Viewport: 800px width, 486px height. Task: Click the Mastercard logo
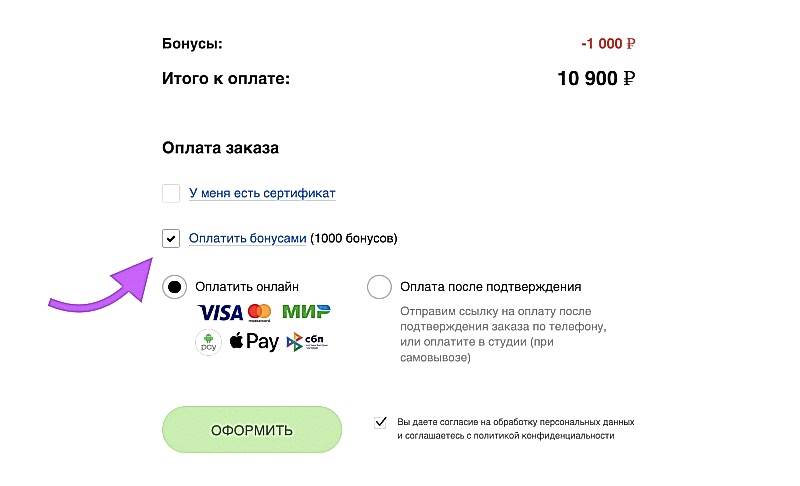coord(260,312)
